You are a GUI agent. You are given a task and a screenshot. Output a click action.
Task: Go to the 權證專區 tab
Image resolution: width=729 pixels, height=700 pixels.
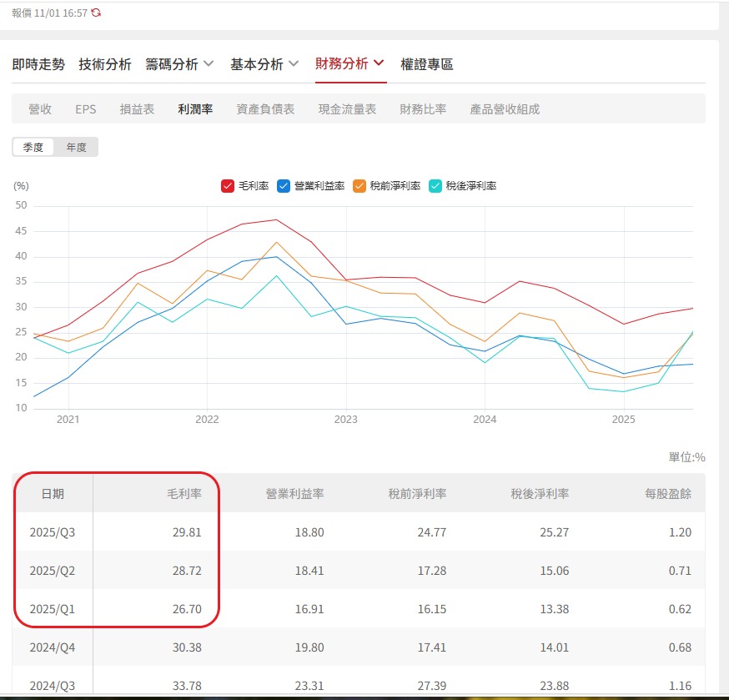pyautogui.click(x=427, y=64)
